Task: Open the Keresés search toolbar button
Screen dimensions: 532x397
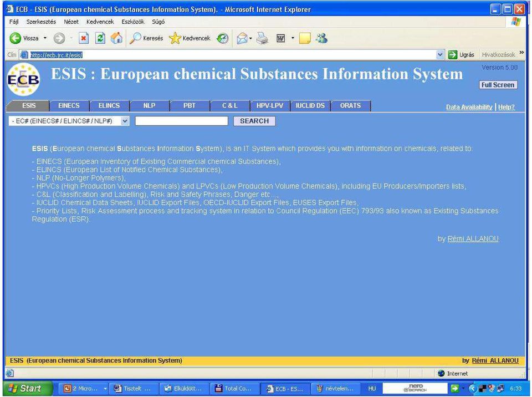Action: [146, 38]
